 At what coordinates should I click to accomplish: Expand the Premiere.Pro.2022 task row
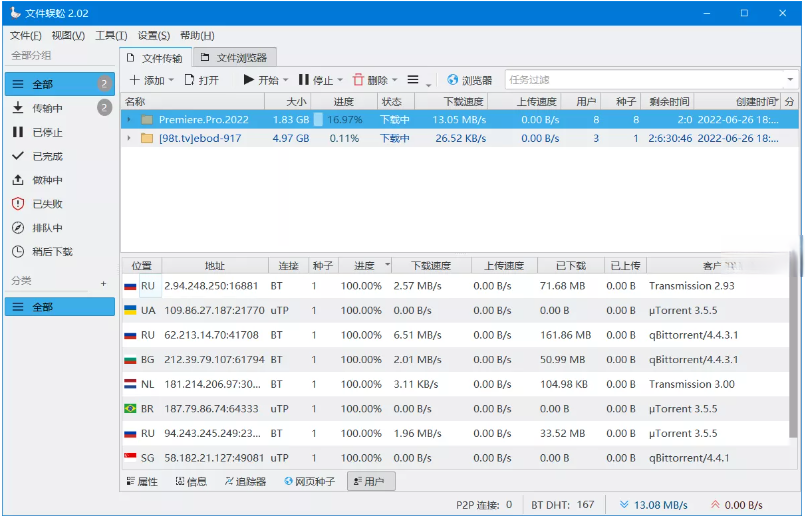click(x=129, y=120)
